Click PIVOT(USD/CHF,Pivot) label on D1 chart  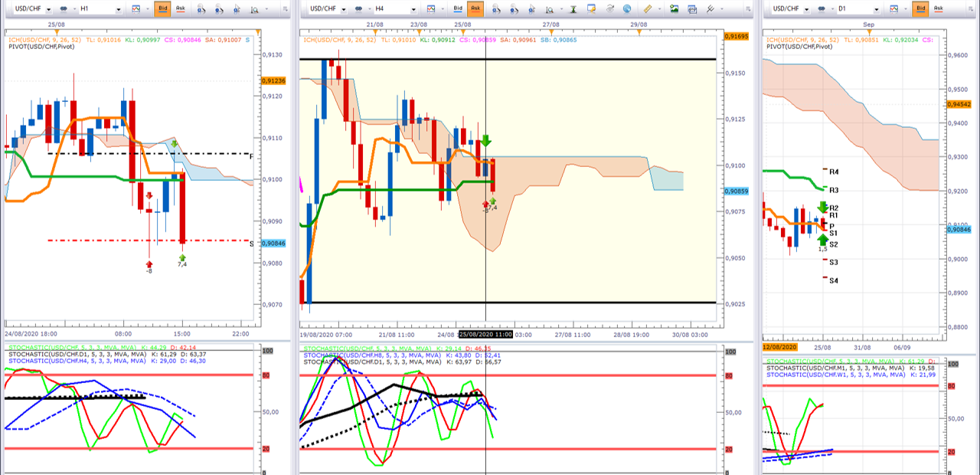(798, 46)
